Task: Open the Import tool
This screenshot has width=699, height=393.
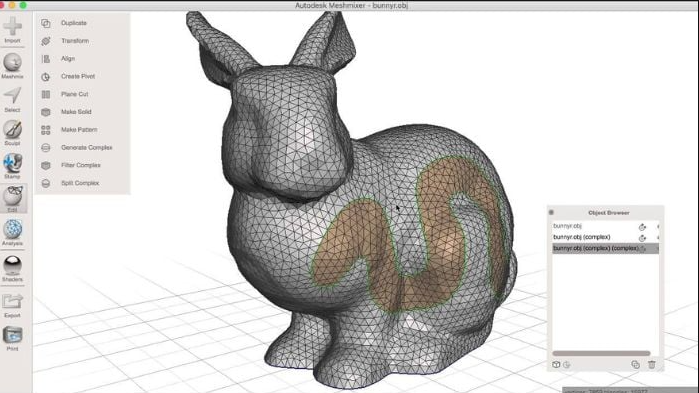Action: (12, 30)
